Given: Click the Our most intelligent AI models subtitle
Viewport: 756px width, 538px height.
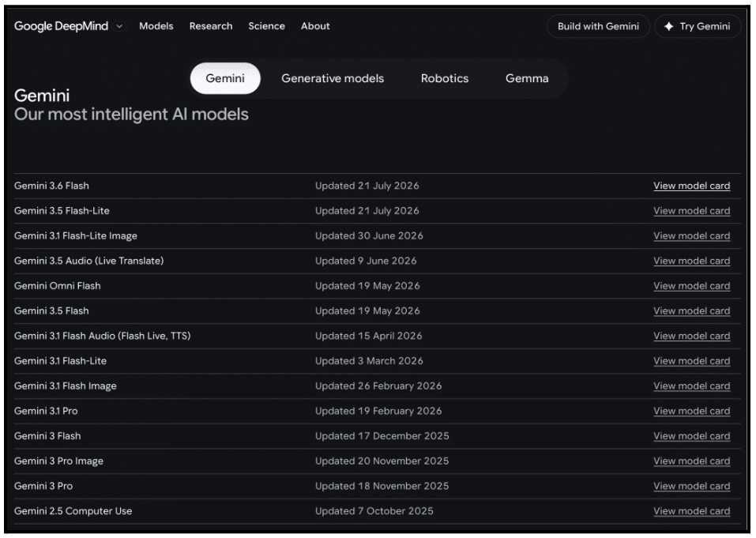Looking at the screenshot, I should click(x=131, y=115).
